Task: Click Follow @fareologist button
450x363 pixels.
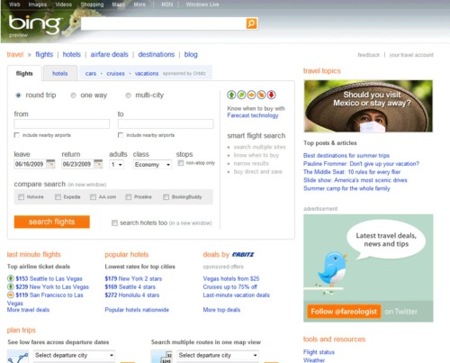Action: [344, 312]
